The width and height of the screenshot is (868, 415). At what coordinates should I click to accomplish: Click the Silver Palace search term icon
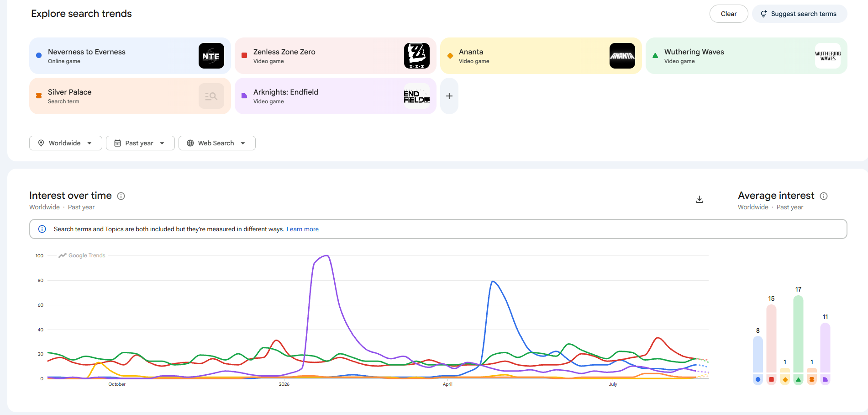(x=211, y=96)
